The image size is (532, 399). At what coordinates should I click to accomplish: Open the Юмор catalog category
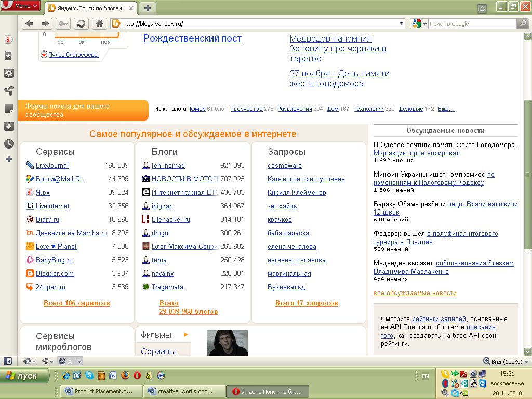(x=197, y=109)
